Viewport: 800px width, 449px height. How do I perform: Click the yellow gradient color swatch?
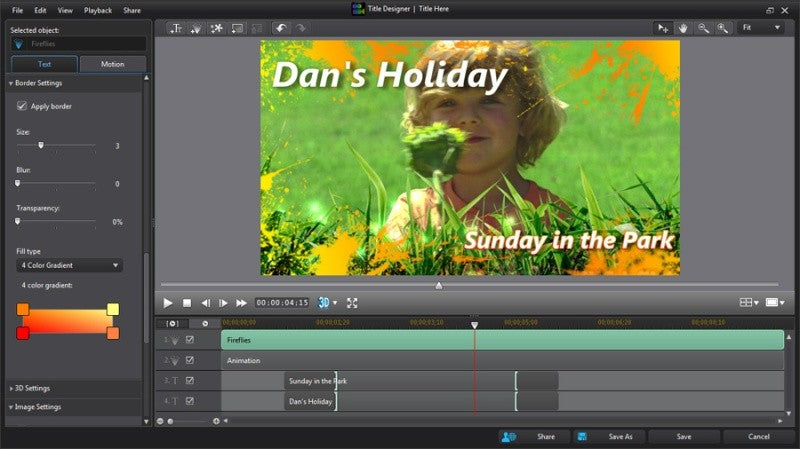click(x=113, y=309)
